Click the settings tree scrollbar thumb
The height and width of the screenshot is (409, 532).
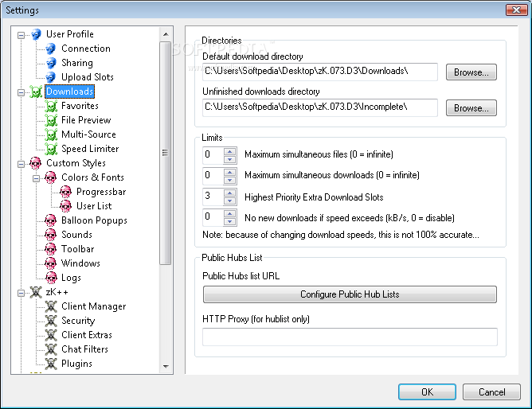[x=166, y=153]
